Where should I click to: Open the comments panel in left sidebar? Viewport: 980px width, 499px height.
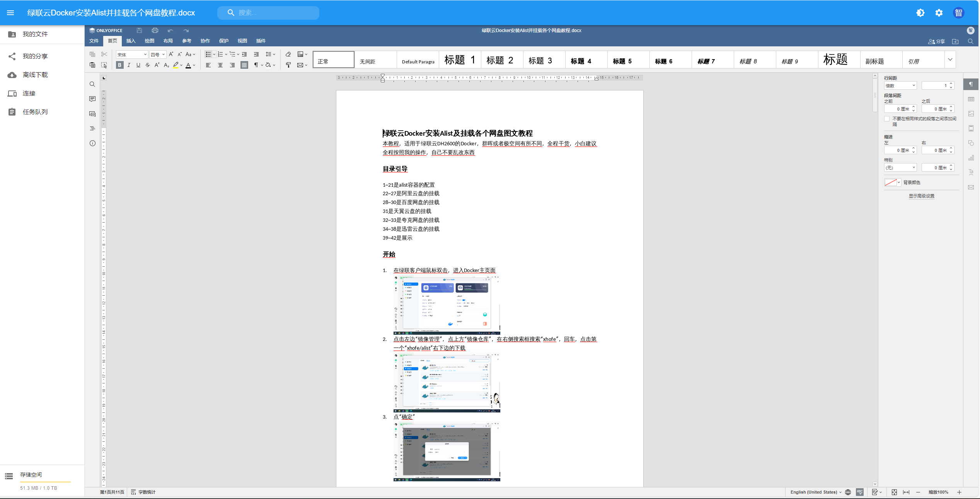92,99
